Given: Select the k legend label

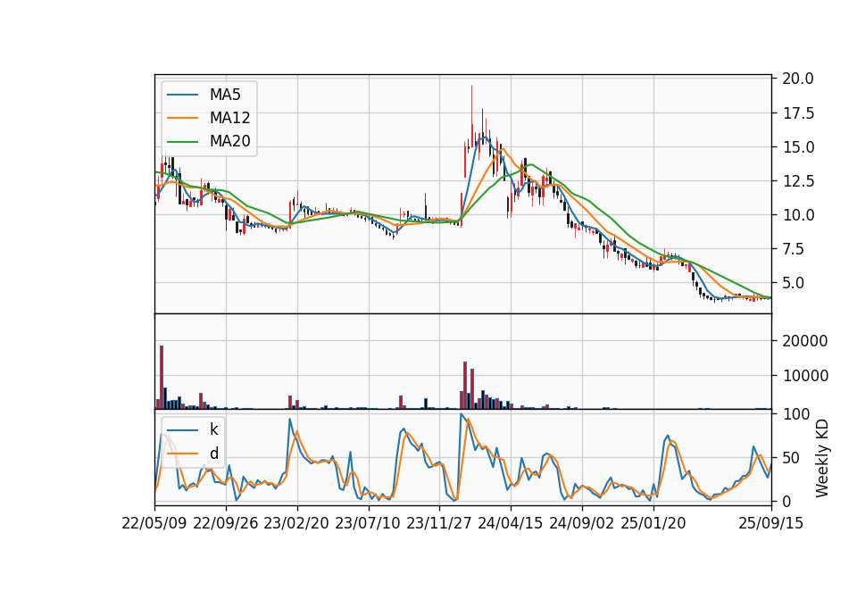Looking at the screenshot, I should (x=213, y=429).
